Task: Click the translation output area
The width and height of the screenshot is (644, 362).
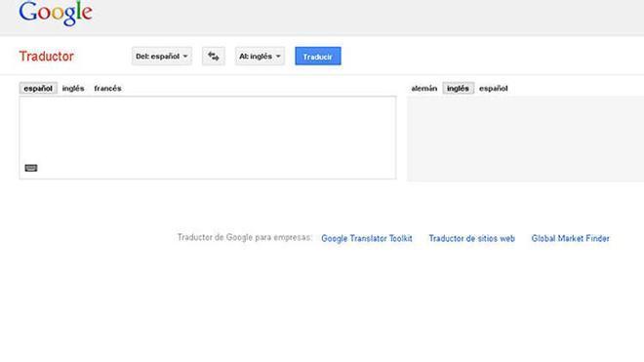Action: tap(525, 139)
